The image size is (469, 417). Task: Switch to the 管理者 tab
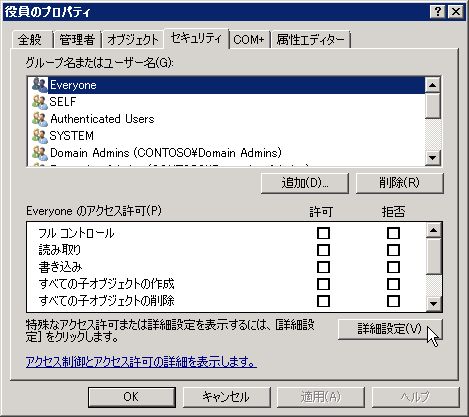[x=77, y=40]
